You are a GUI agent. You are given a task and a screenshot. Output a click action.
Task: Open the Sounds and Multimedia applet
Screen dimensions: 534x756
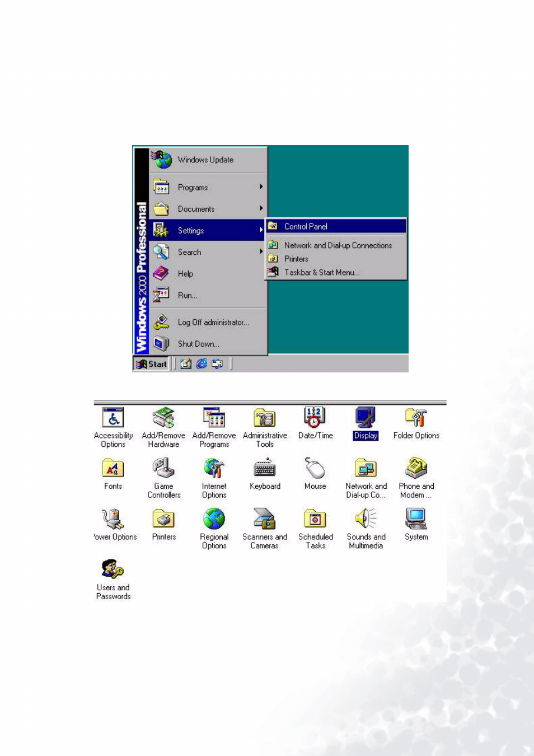[x=366, y=529]
